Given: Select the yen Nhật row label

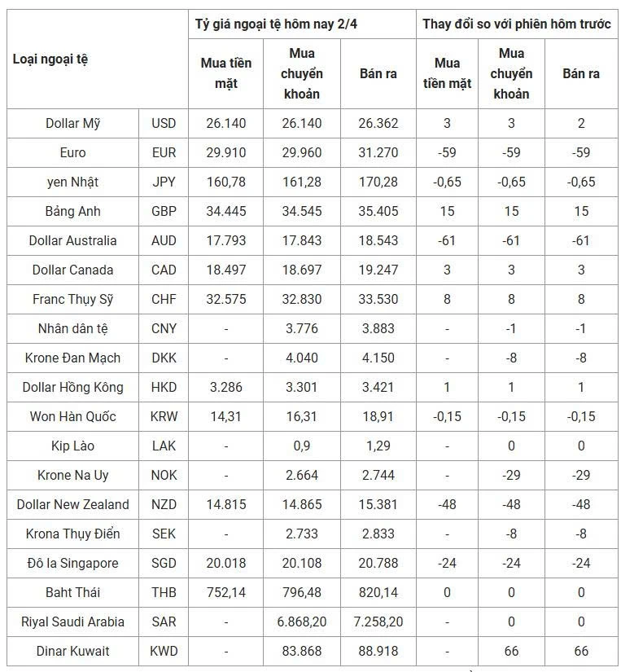Looking at the screenshot, I should (x=73, y=182).
